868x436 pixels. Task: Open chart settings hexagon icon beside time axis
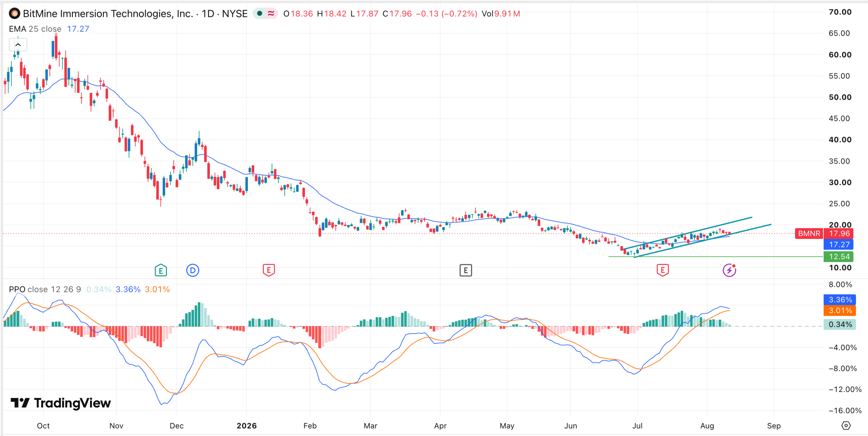coord(846,425)
